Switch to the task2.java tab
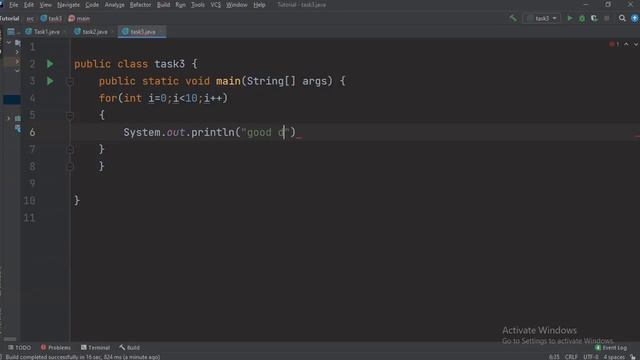Image resolution: width=640 pixels, height=360 pixels. coord(91,31)
